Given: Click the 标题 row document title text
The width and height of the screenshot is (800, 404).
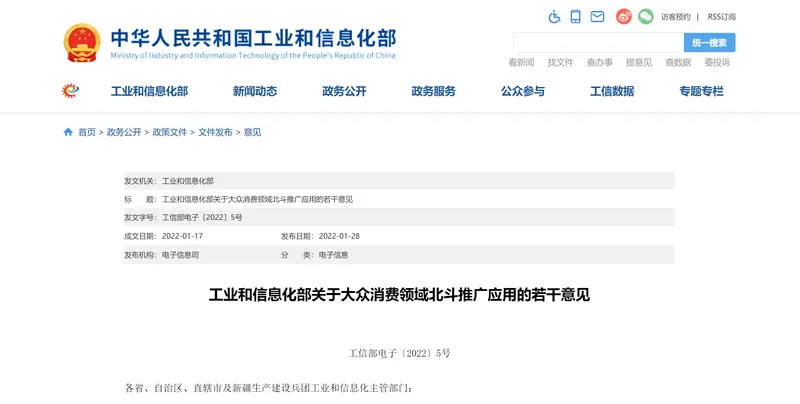Looking at the screenshot, I should (257, 199).
